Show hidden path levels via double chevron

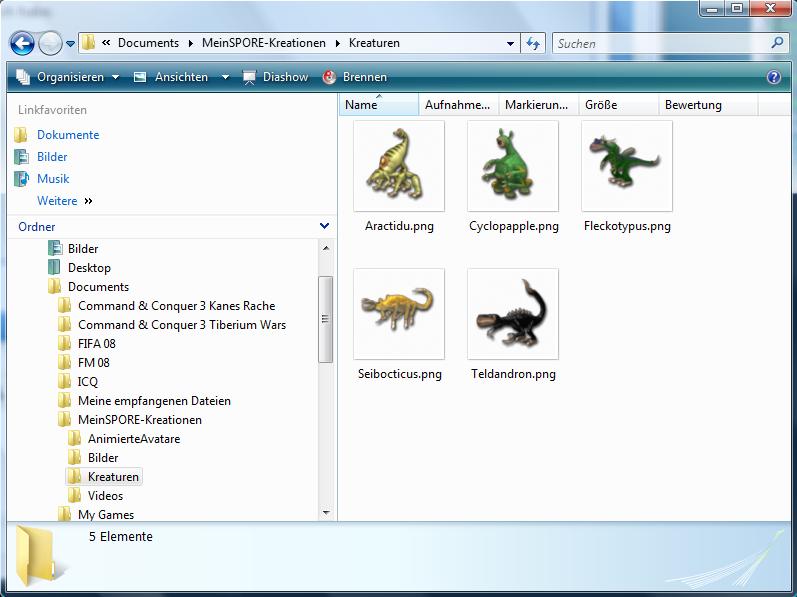pos(106,43)
